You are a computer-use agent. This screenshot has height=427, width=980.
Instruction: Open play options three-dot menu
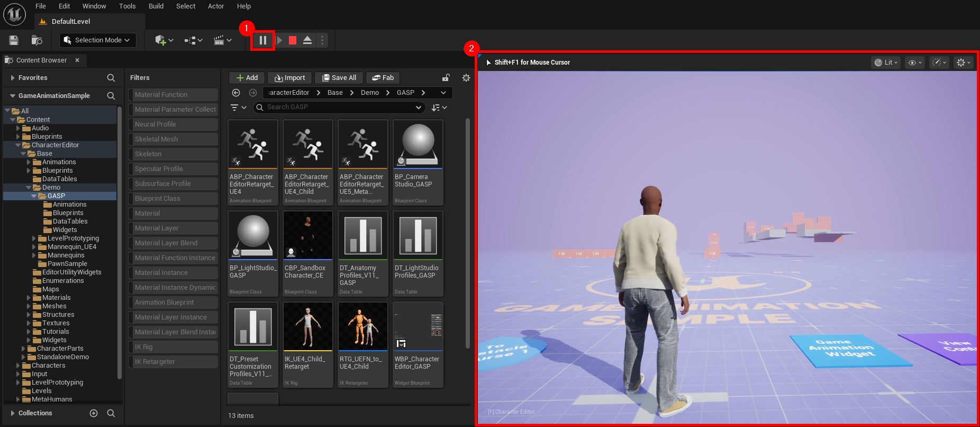322,40
